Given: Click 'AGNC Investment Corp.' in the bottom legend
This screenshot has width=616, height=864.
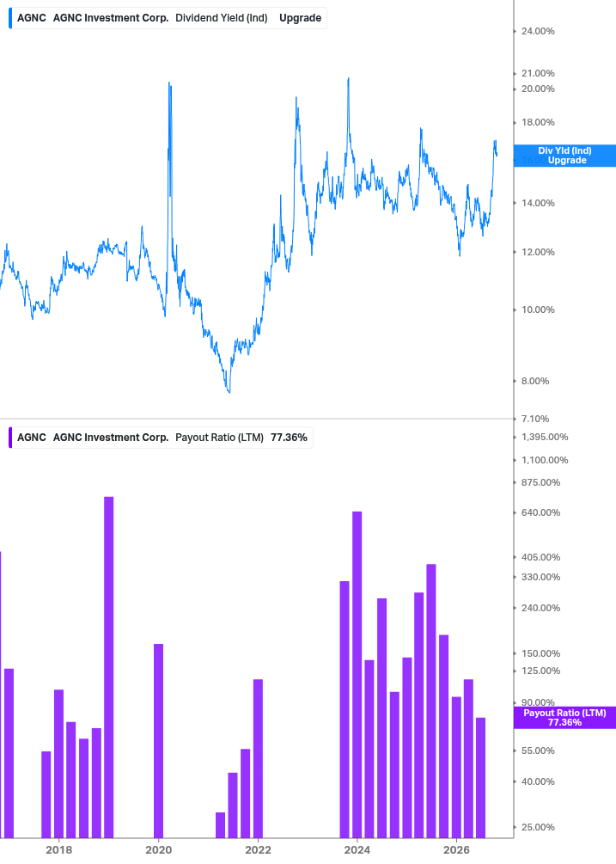Looking at the screenshot, I should click(111, 438).
